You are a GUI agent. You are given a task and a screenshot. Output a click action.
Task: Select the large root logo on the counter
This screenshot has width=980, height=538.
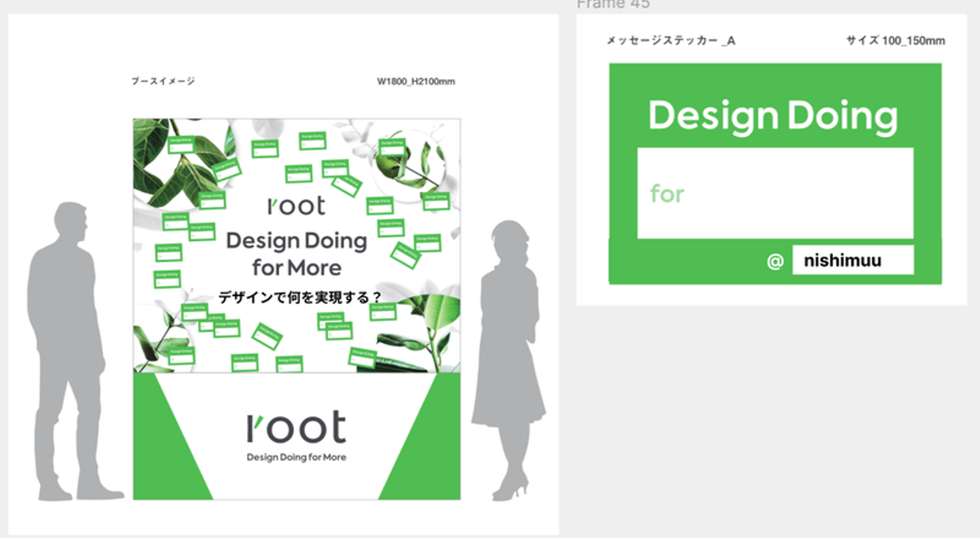pyautogui.click(x=296, y=427)
